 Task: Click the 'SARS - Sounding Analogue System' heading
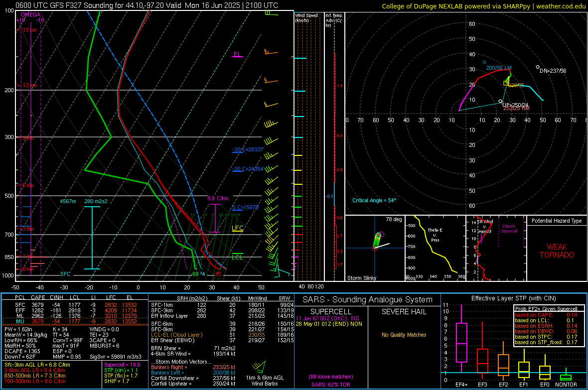click(x=368, y=300)
